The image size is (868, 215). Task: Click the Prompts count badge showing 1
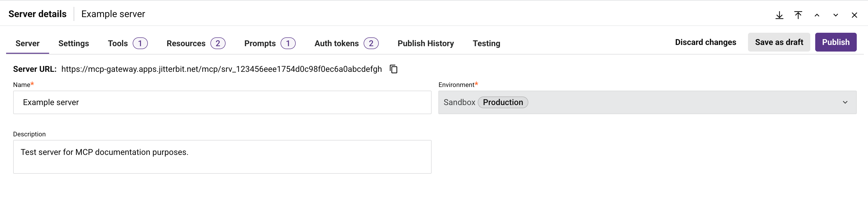point(288,43)
